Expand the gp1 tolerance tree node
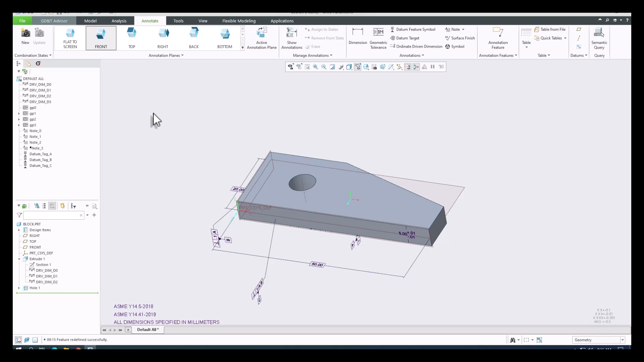This screenshot has height=362, width=644. click(19, 114)
